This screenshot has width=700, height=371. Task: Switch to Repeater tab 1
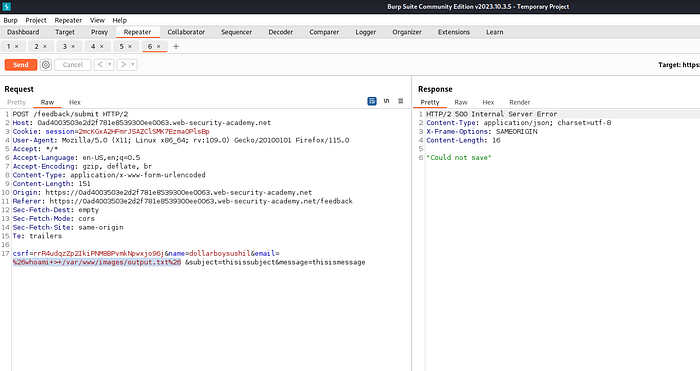pos(8,46)
